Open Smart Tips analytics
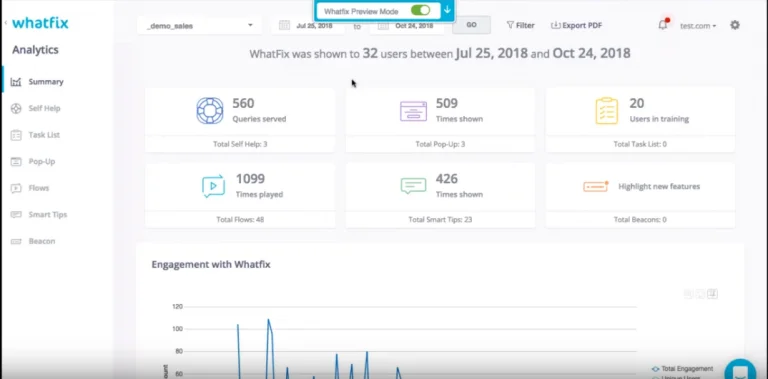The image size is (768, 379). pyautogui.click(x=48, y=214)
